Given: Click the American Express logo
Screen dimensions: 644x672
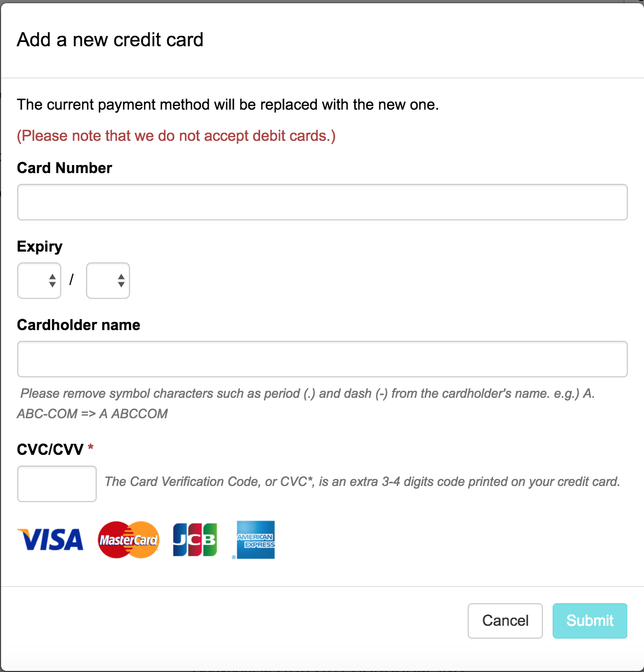Looking at the screenshot, I should (x=255, y=540).
